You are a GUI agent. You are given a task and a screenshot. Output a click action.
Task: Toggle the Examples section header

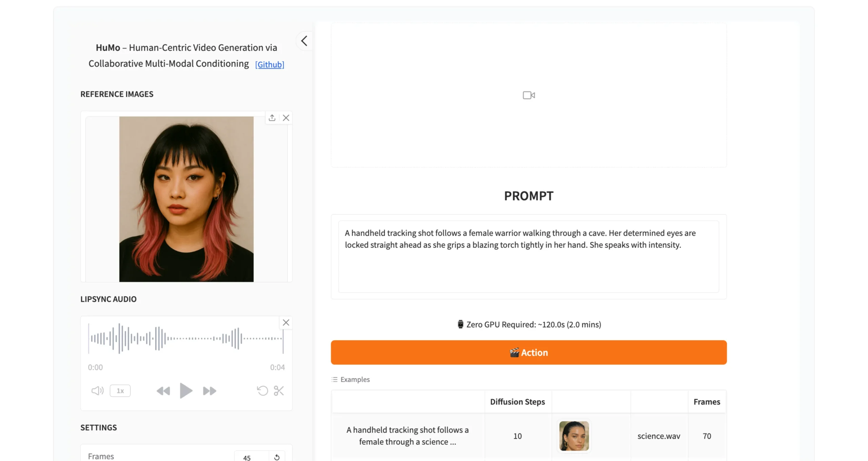pos(351,379)
